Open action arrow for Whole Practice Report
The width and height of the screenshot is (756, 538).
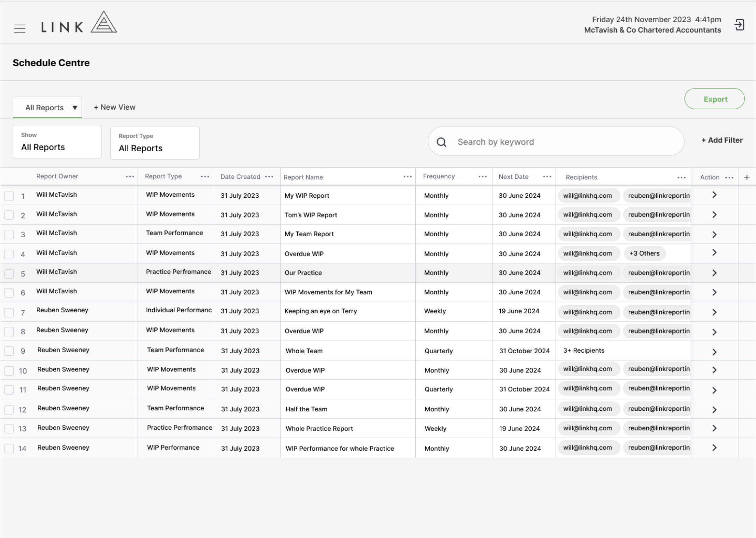[x=714, y=428]
